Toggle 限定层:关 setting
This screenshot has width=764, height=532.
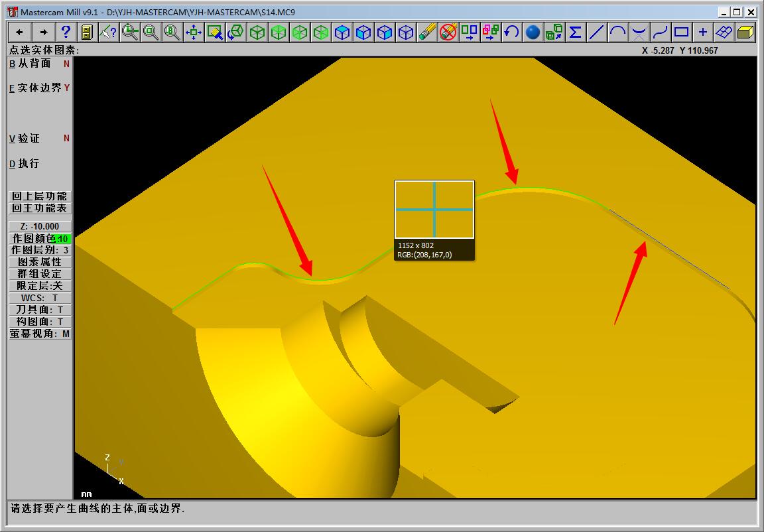pos(40,286)
